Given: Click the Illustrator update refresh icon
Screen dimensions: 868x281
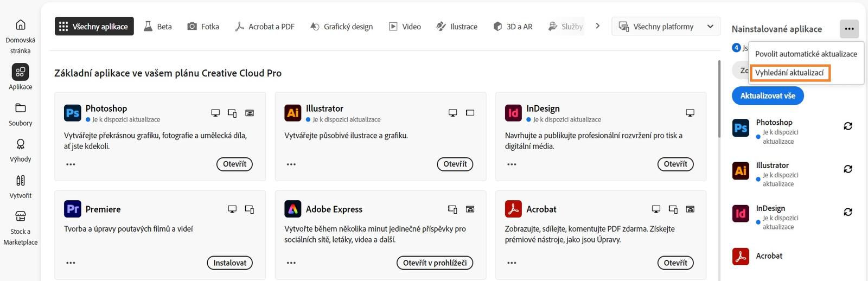Looking at the screenshot, I should 848,169.
